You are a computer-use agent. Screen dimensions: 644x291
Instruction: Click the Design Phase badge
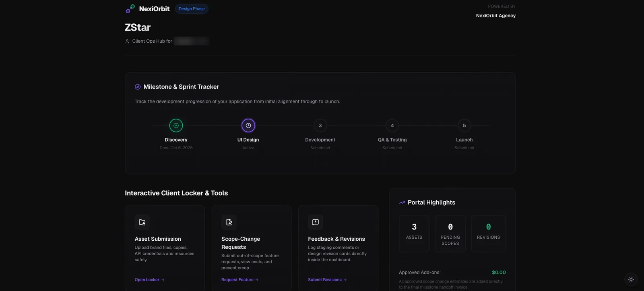click(192, 9)
